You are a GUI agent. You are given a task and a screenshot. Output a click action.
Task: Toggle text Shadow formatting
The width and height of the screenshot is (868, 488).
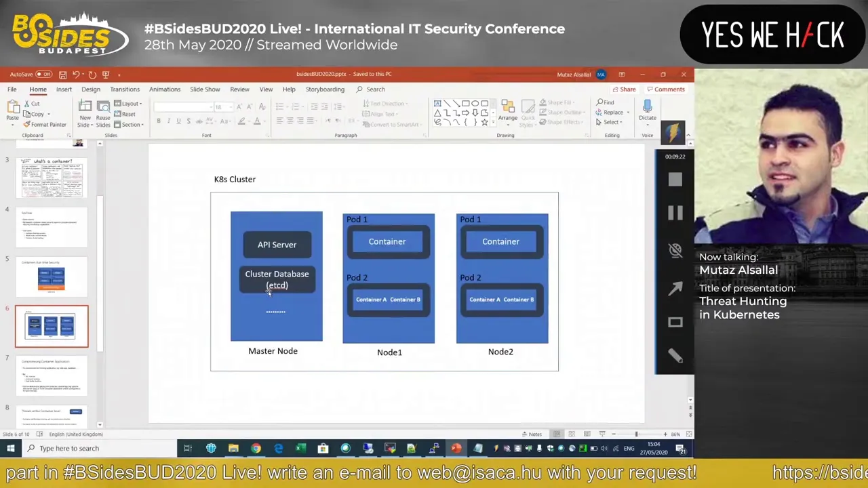point(189,121)
